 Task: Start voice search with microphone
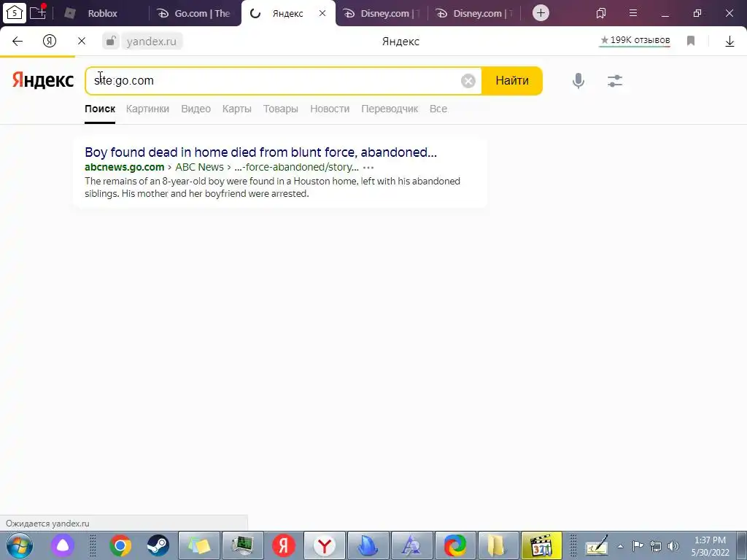pos(578,81)
